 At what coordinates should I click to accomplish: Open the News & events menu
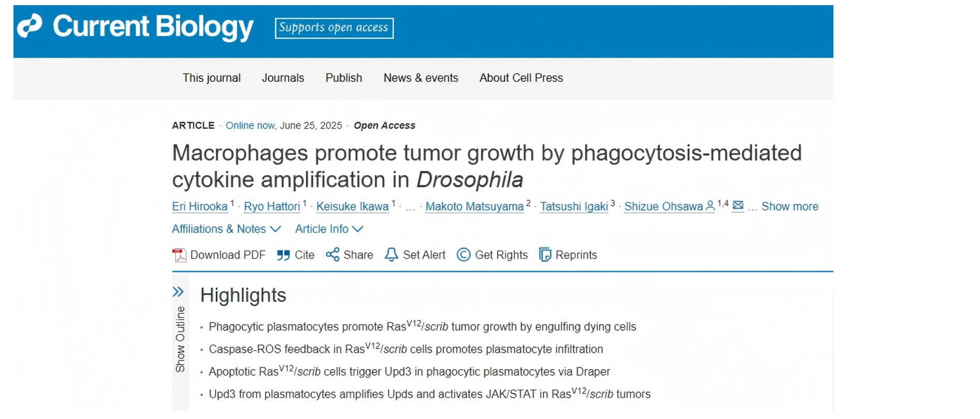click(x=421, y=78)
